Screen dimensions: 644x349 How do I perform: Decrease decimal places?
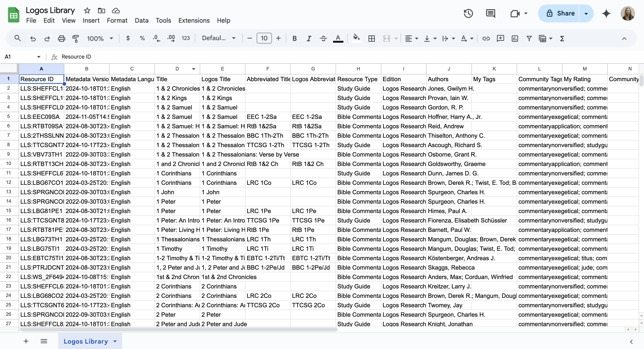[x=156, y=38]
